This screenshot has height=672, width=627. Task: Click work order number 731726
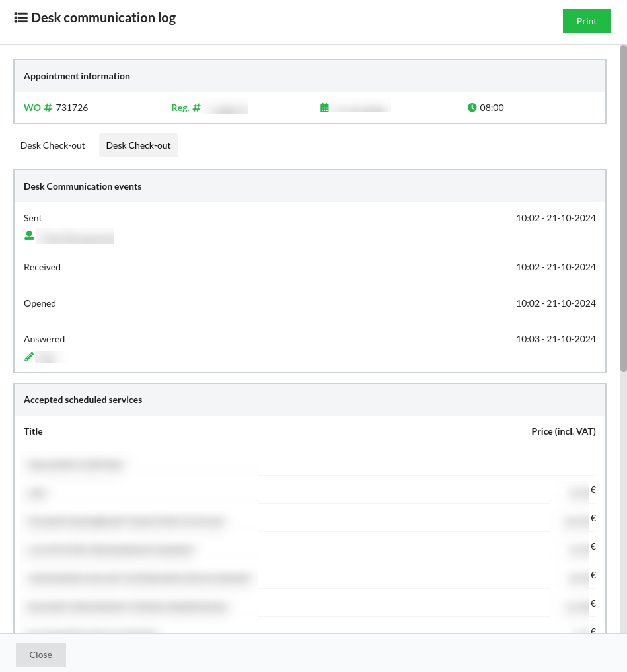click(x=72, y=108)
